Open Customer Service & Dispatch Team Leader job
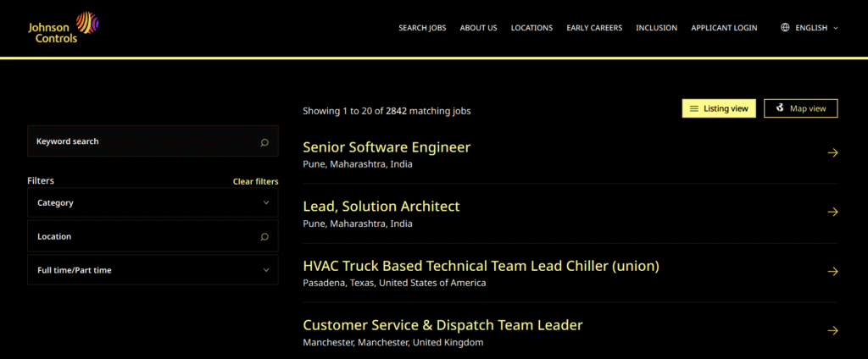The image size is (868, 359). coord(442,324)
